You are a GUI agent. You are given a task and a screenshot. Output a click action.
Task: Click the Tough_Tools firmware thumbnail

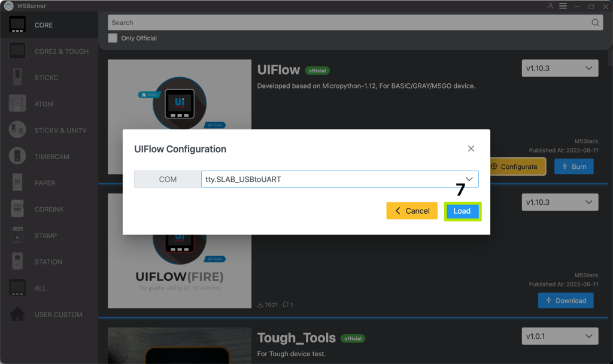[180, 345]
